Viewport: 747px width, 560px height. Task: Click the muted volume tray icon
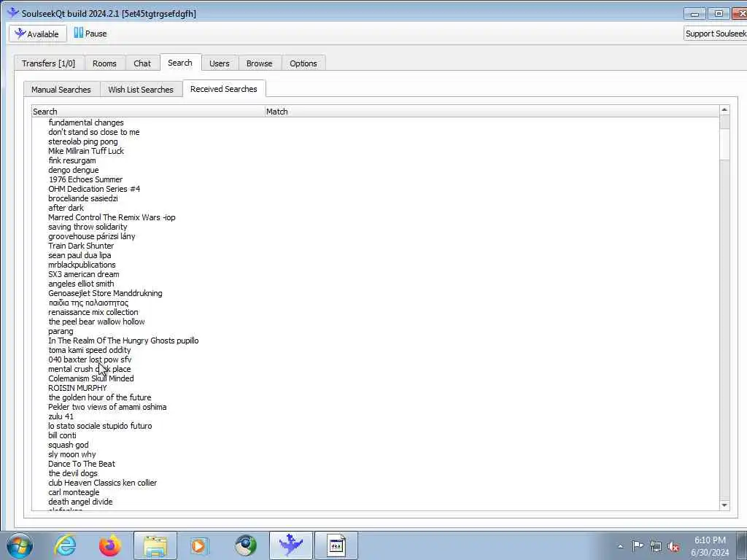673,546
